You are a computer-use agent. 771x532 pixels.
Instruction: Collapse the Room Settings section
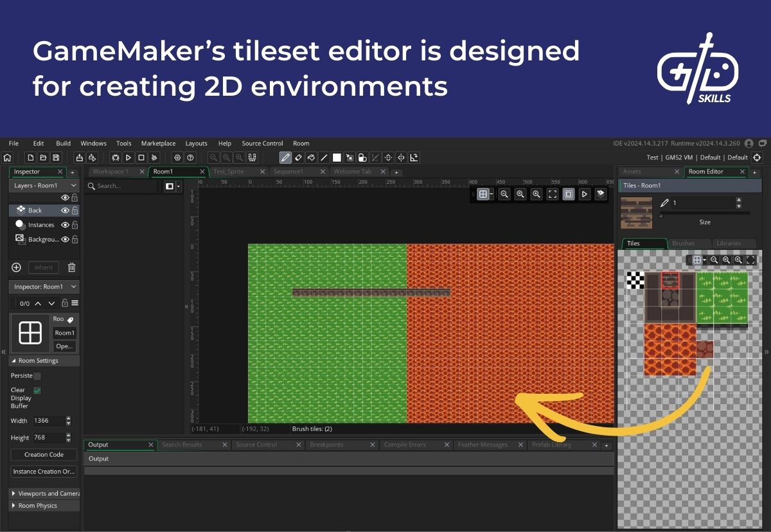(x=14, y=360)
